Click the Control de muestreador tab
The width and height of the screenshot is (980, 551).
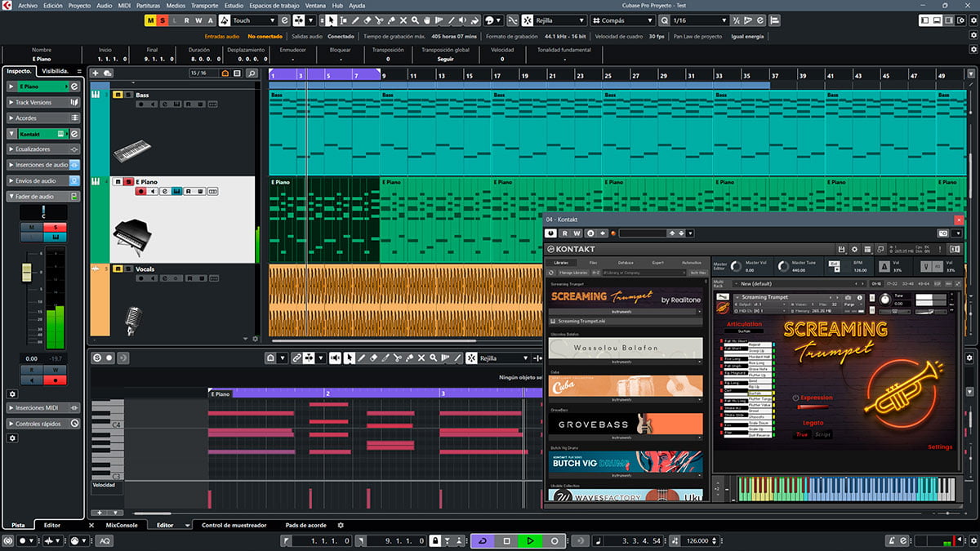tap(234, 525)
